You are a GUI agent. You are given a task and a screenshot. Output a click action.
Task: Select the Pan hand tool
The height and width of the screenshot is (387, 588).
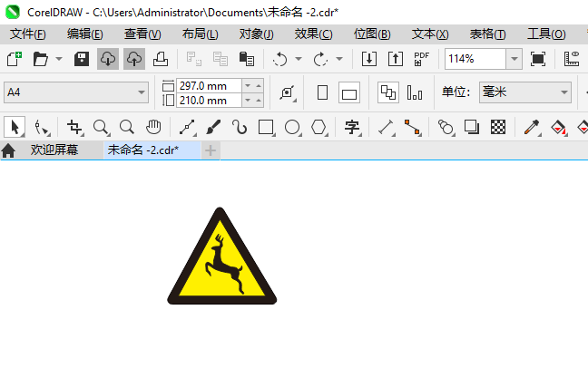click(x=153, y=127)
